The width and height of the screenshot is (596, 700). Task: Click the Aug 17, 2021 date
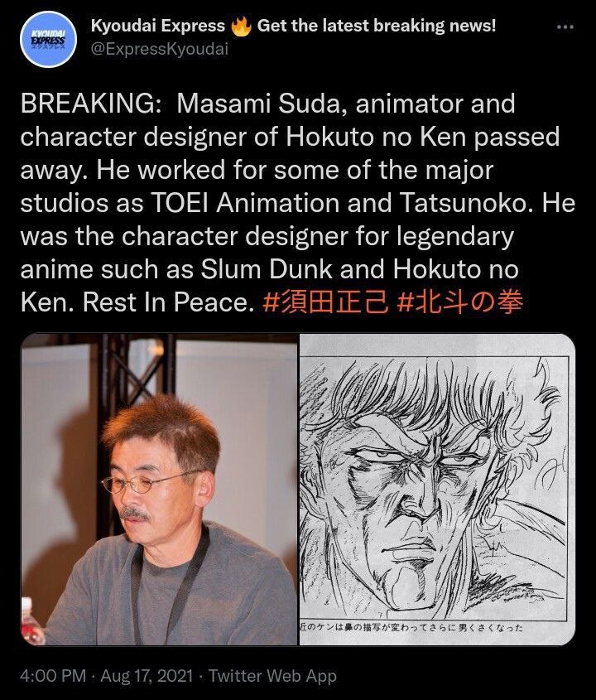click(x=147, y=675)
